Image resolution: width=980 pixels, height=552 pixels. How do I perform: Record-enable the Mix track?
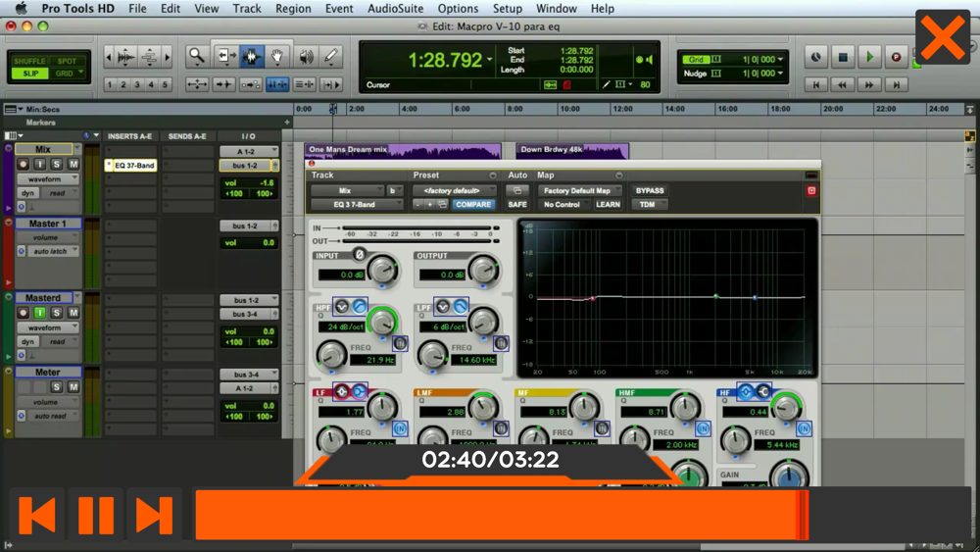pyautogui.click(x=24, y=164)
